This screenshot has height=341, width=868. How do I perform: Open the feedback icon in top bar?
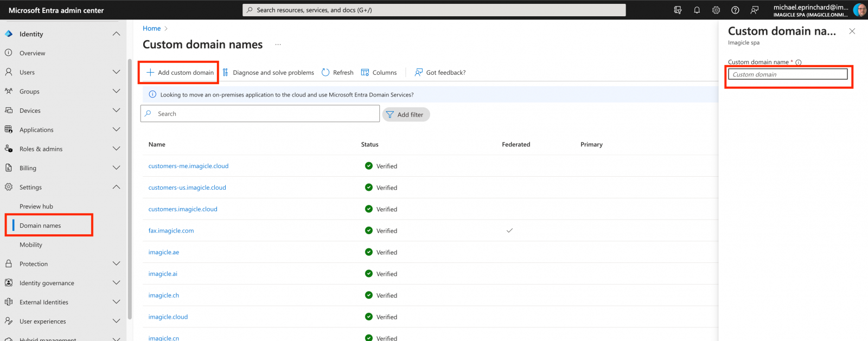[x=755, y=10]
